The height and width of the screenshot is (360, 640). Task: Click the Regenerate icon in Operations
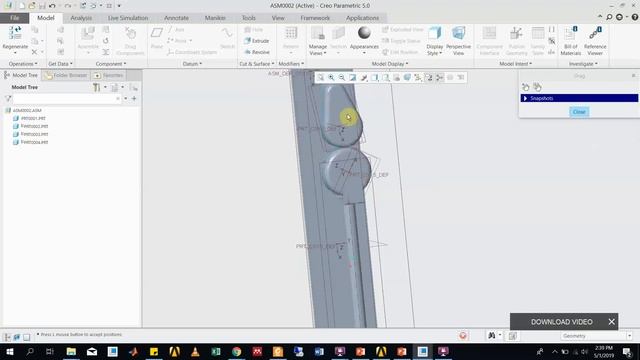click(15, 33)
